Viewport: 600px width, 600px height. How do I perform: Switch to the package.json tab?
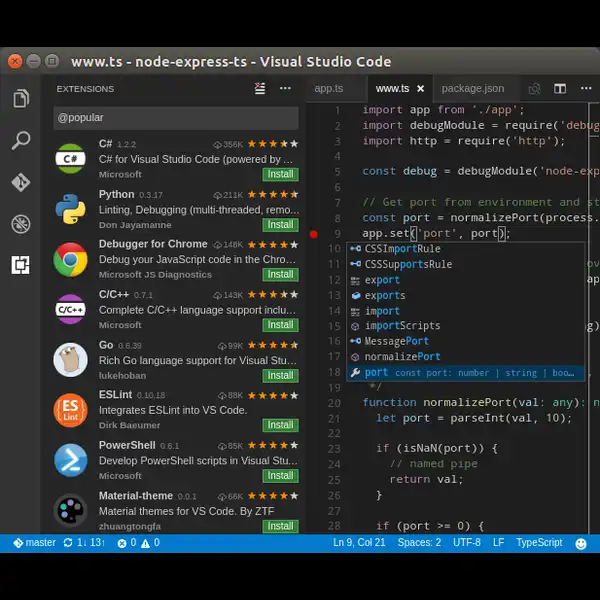[473, 88]
